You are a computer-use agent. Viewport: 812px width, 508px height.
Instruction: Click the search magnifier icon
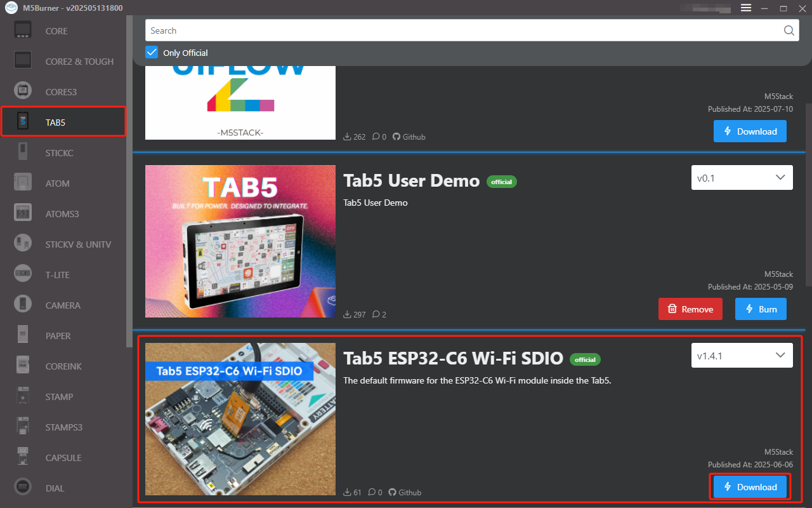pos(789,30)
